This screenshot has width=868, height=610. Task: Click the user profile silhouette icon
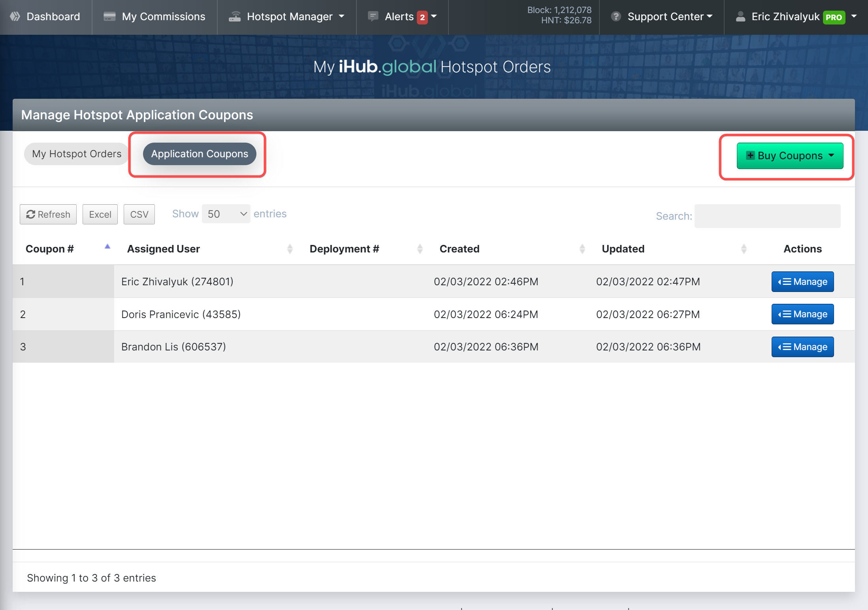[741, 17]
